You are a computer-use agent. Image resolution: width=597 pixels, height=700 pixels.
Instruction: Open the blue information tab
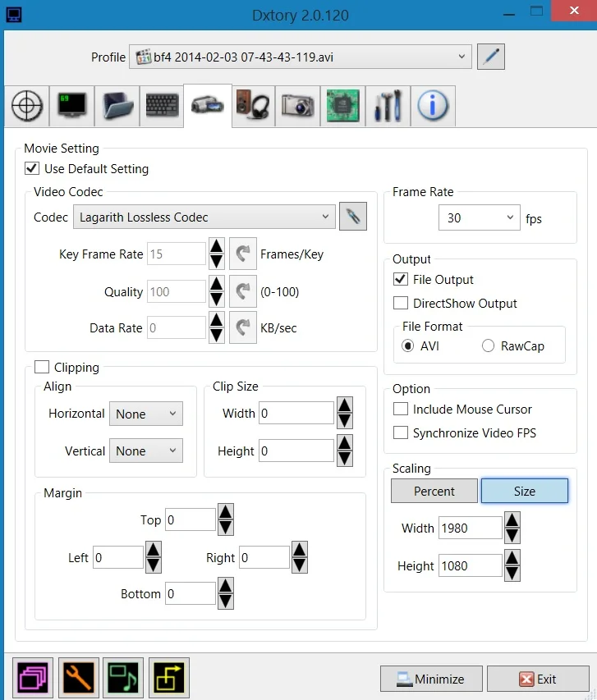click(433, 106)
